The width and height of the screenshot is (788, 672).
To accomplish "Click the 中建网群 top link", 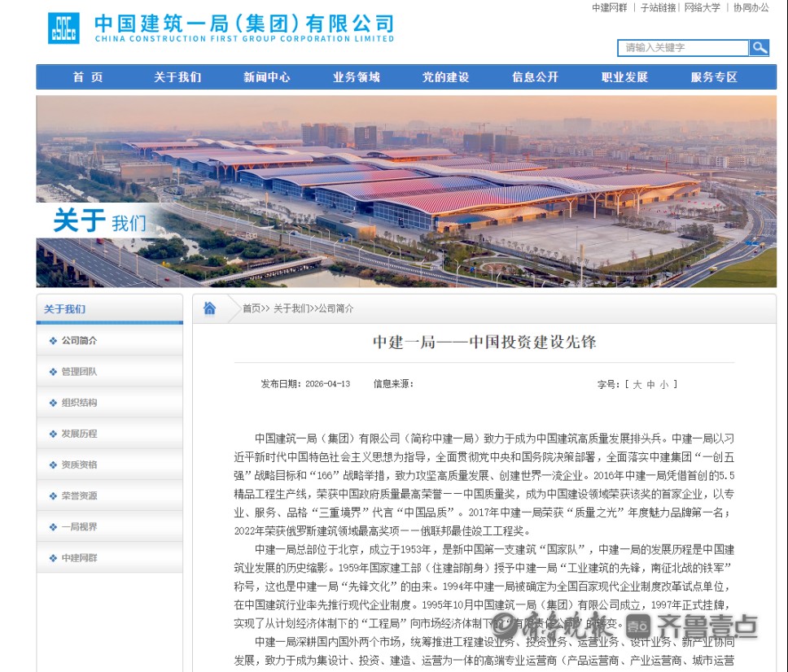I will (x=610, y=7).
